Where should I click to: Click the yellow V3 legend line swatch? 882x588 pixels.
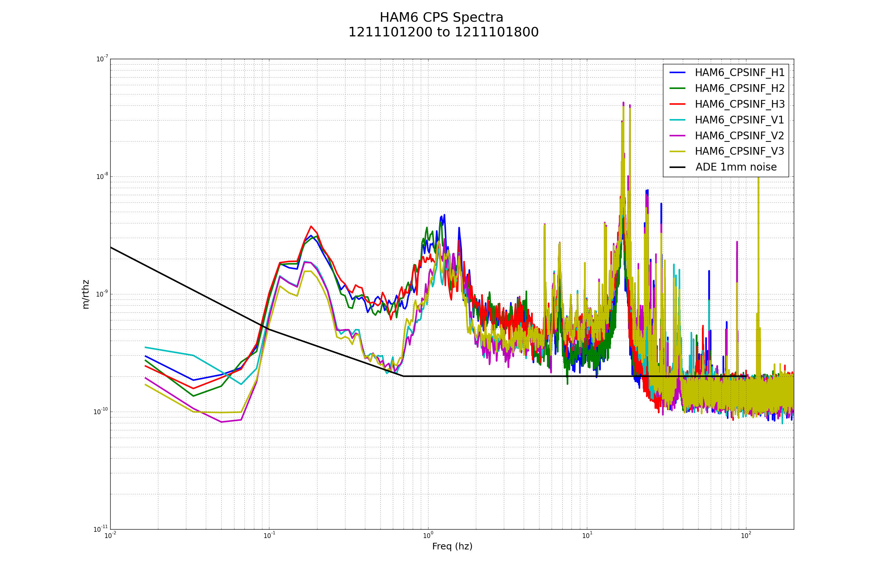coord(677,151)
